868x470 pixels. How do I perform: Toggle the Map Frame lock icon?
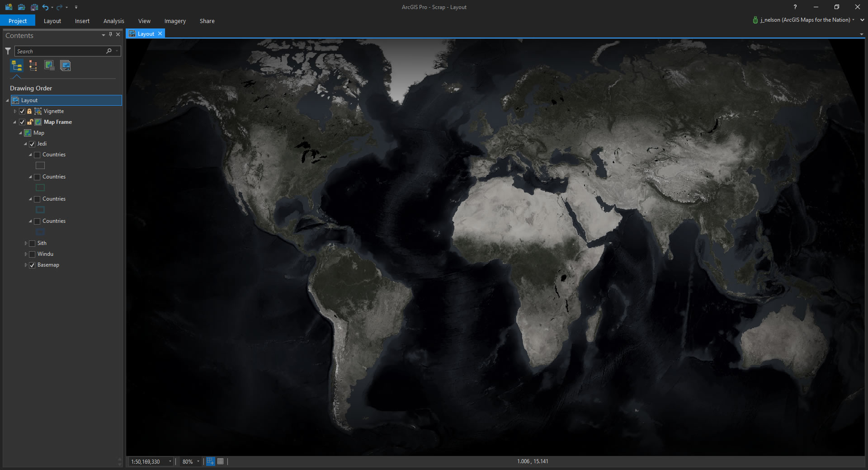[x=30, y=122]
